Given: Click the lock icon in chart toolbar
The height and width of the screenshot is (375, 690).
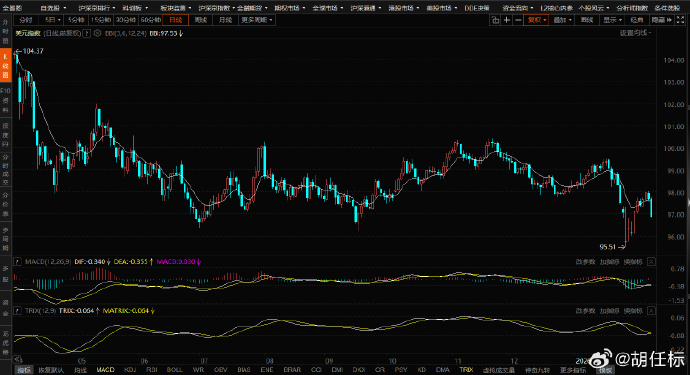Looking at the screenshot, I should click(495, 20).
